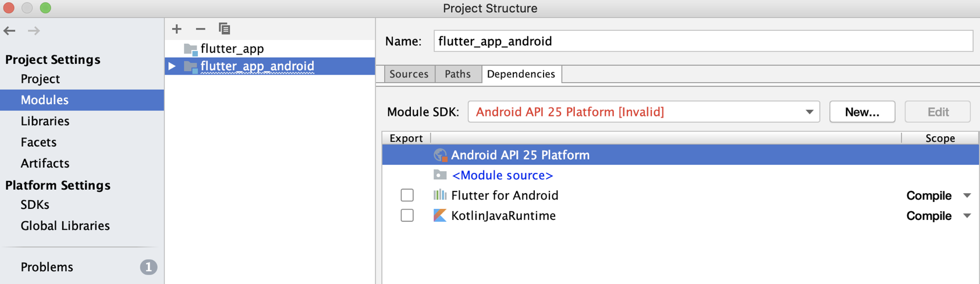Click the Scope column header
Viewport: 980px width, 284px height.
point(940,138)
